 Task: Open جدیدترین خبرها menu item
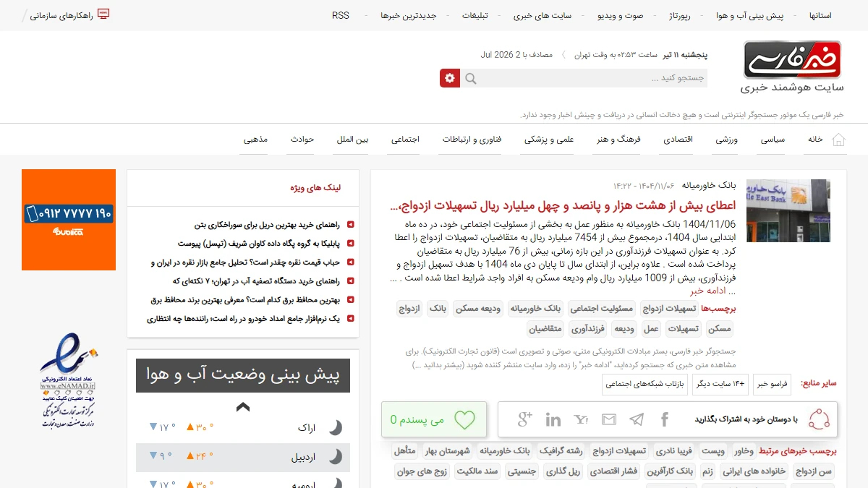tap(409, 15)
